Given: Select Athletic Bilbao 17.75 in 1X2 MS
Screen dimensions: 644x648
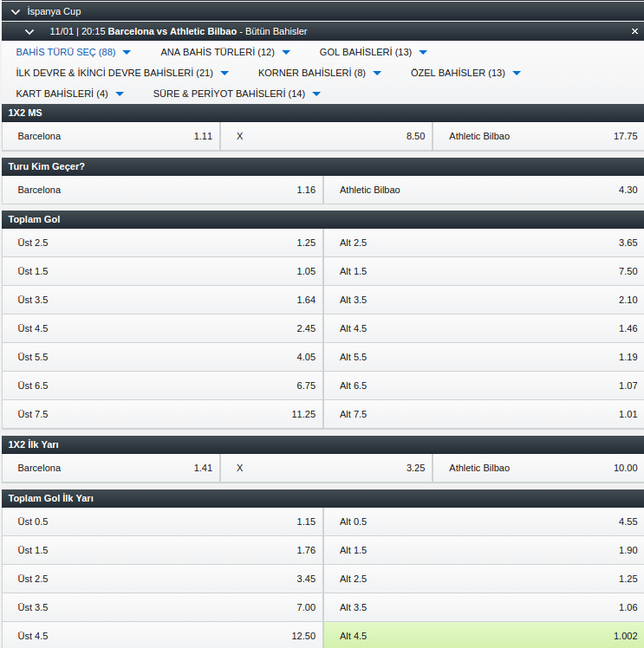Looking at the screenshot, I should (x=538, y=136).
